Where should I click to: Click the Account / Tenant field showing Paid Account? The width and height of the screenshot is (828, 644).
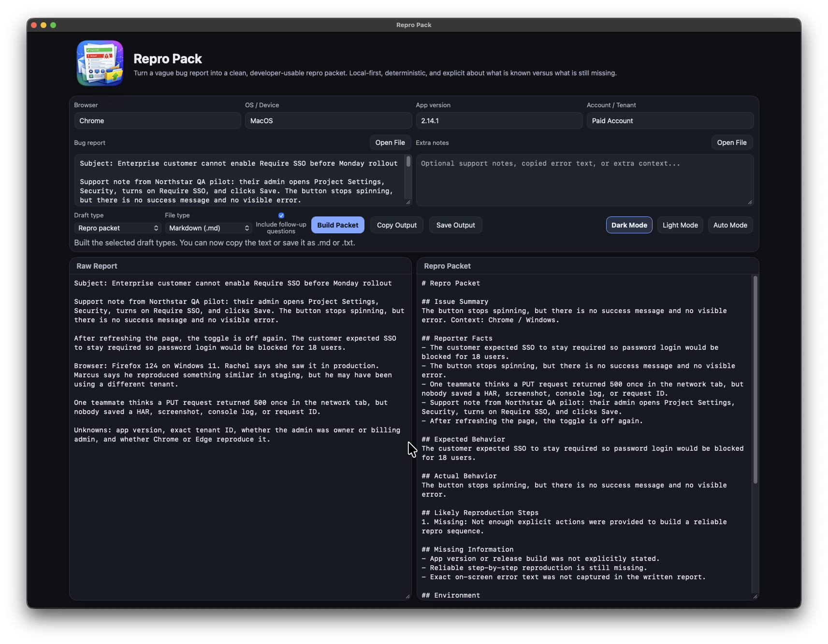[x=670, y=121]
